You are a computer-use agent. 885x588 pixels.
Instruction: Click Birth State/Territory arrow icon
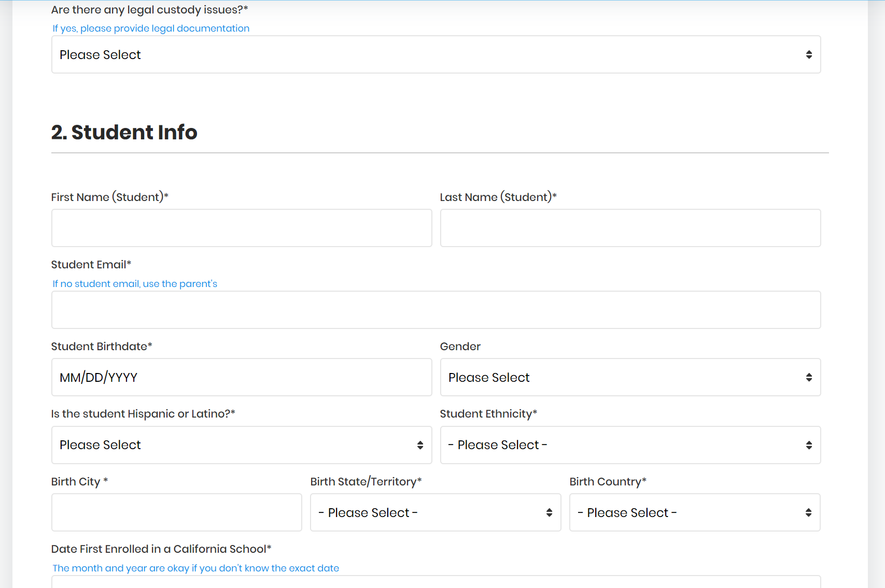pos(549,512)
